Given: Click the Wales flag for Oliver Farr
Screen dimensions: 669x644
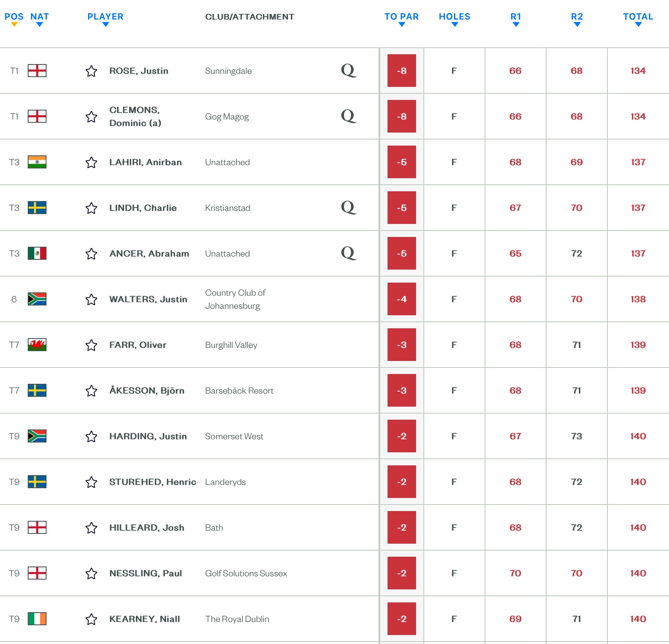Looking at the screenshot, I should (x=37, y=345).
